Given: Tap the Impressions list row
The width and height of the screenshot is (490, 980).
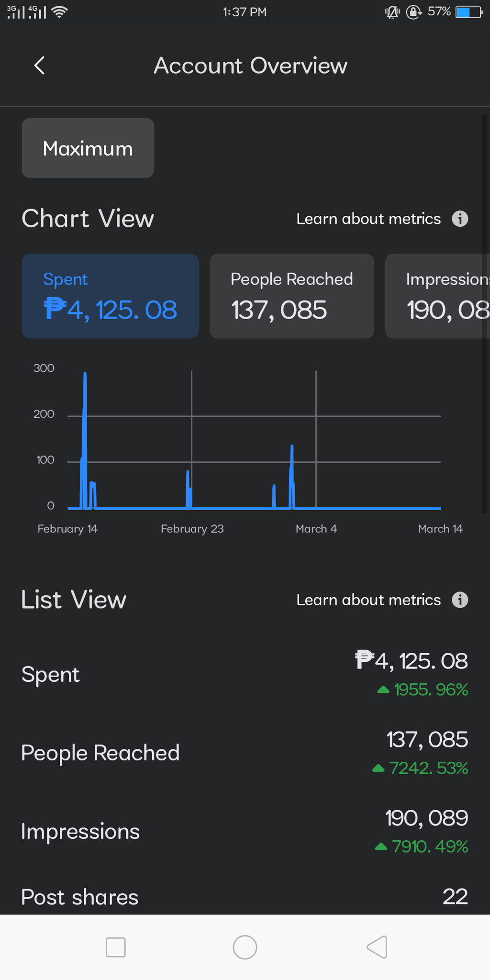Looking at the screenshot, I should click(x=245, y=832).
